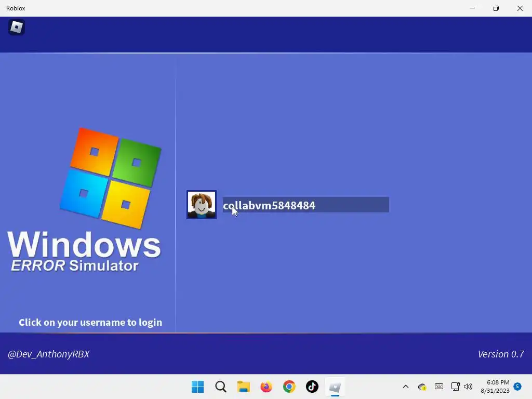
Task: Restore down the Roblox window
Action: coord(496,8)
